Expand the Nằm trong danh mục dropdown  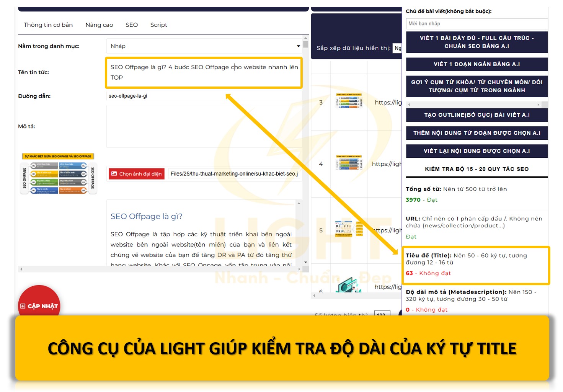204,46
